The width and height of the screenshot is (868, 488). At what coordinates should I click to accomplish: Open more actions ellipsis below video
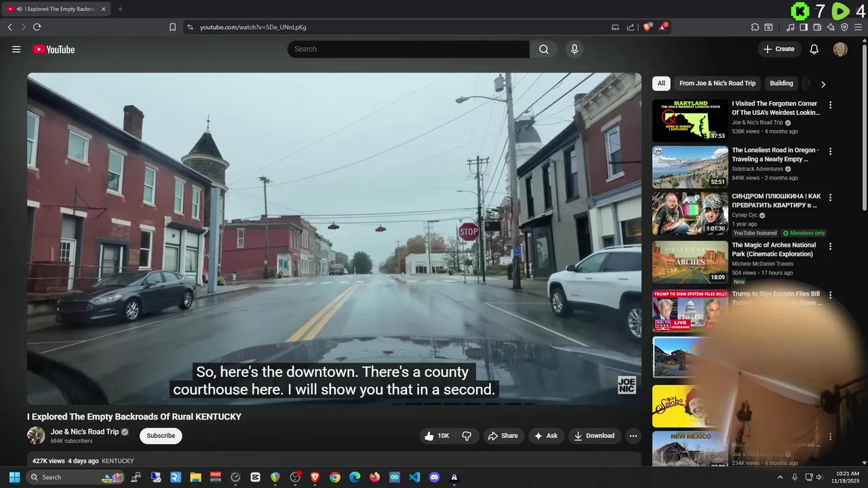(x=633, y=436)
